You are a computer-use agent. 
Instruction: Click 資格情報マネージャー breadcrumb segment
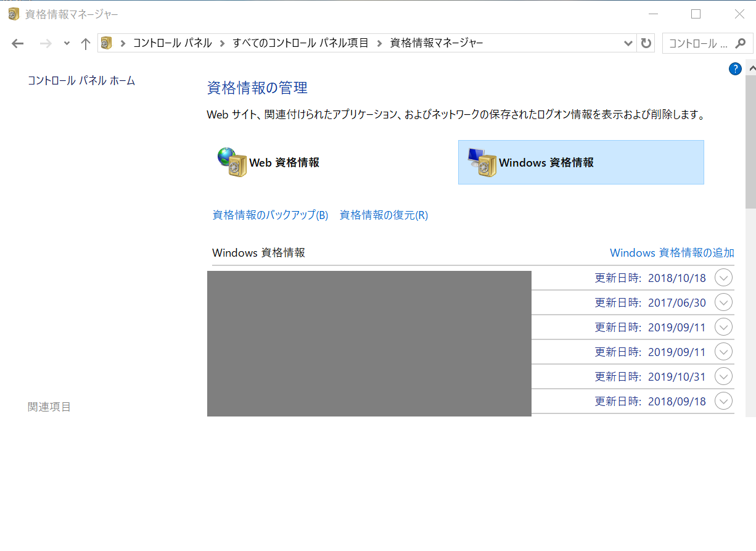pos(437,43)
